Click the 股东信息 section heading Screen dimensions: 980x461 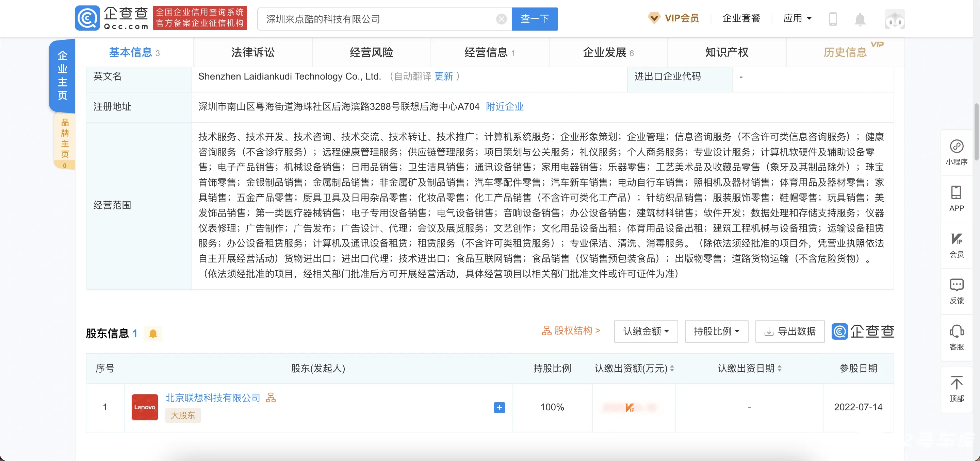(x=107, y=334)
